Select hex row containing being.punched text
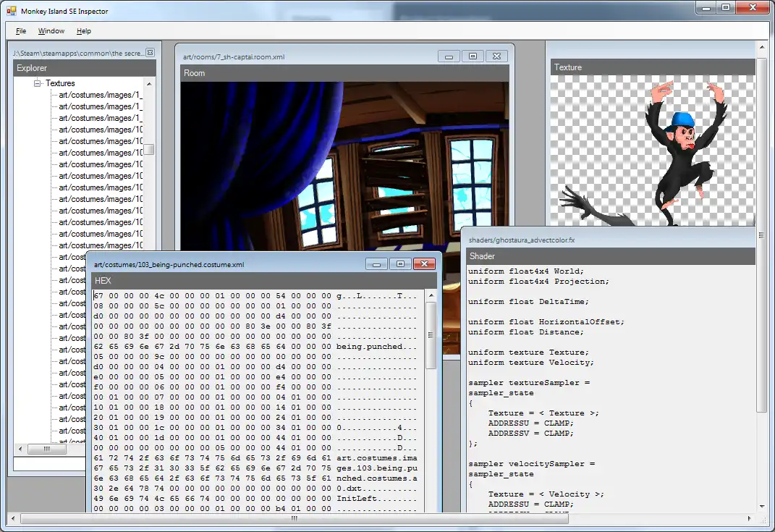Screen dimensions: 775x532 [x=255, y=347]
